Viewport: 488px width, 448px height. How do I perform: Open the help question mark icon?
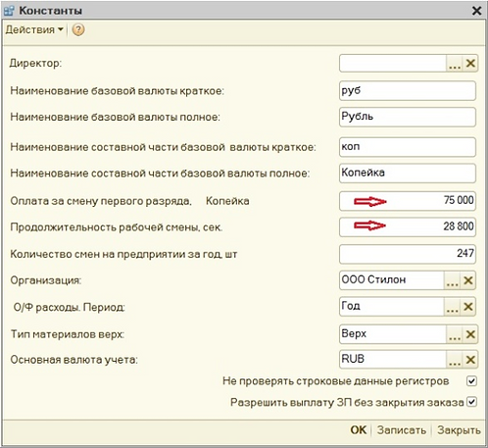click(x=78, y=29)
